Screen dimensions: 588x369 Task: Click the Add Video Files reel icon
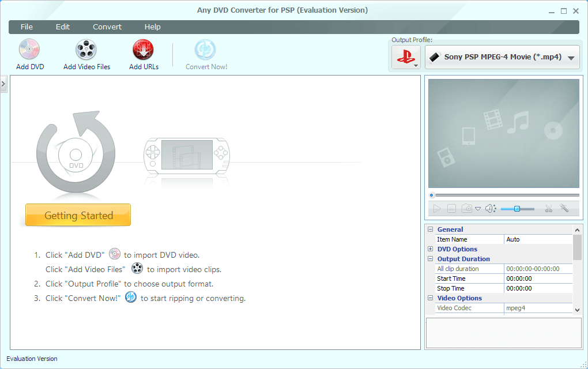[x=86, y=50]
